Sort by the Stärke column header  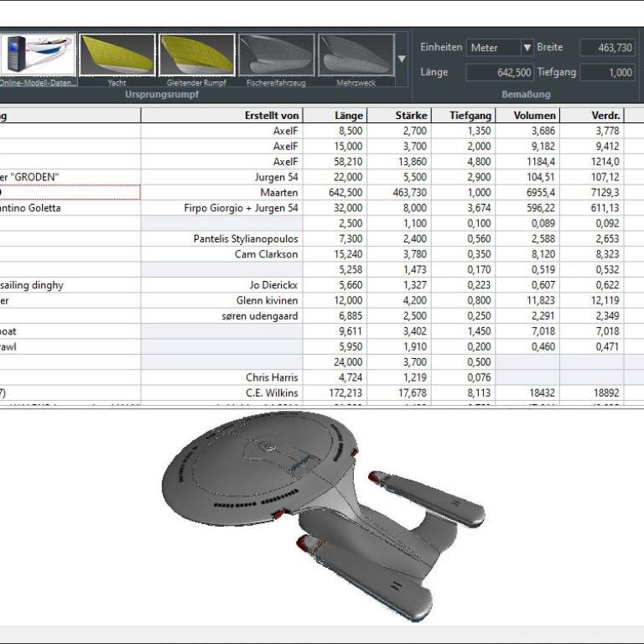point(399,116)
